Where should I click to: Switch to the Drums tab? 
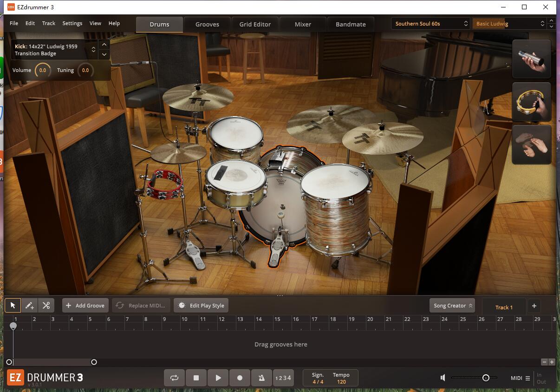159,24
